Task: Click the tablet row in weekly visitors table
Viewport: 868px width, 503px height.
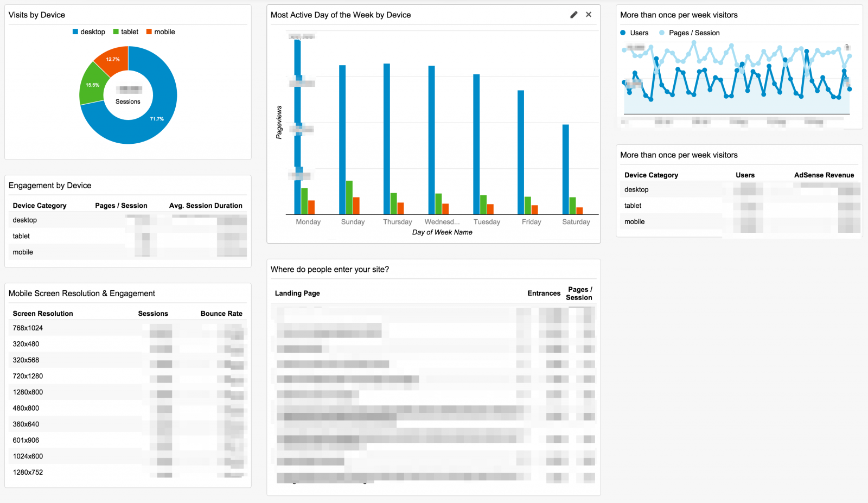Action: pos(739,206)
